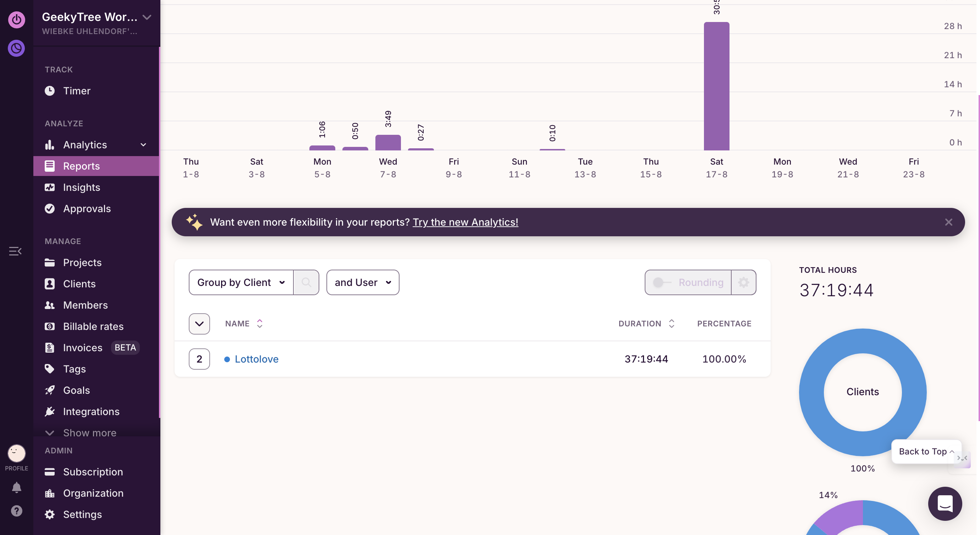Open the Group by Client dropdown

pos(241,282)
